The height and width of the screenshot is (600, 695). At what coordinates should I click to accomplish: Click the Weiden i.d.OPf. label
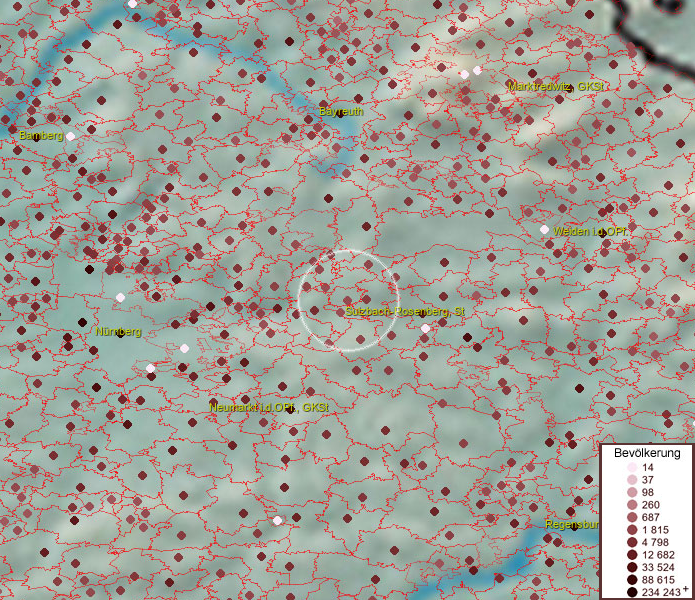tap(590, 231)
